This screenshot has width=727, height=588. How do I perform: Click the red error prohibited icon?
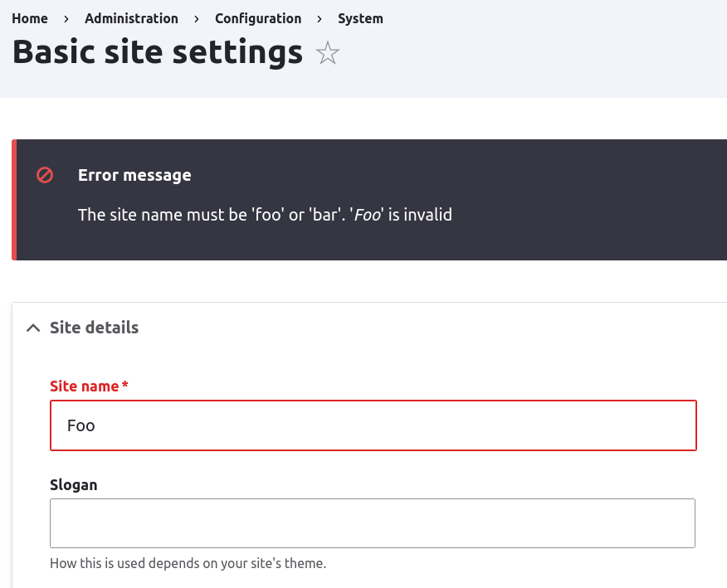point(45,175)
